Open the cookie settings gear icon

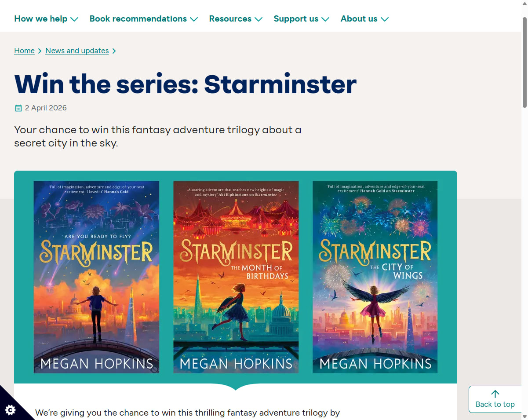pos(11,410)
